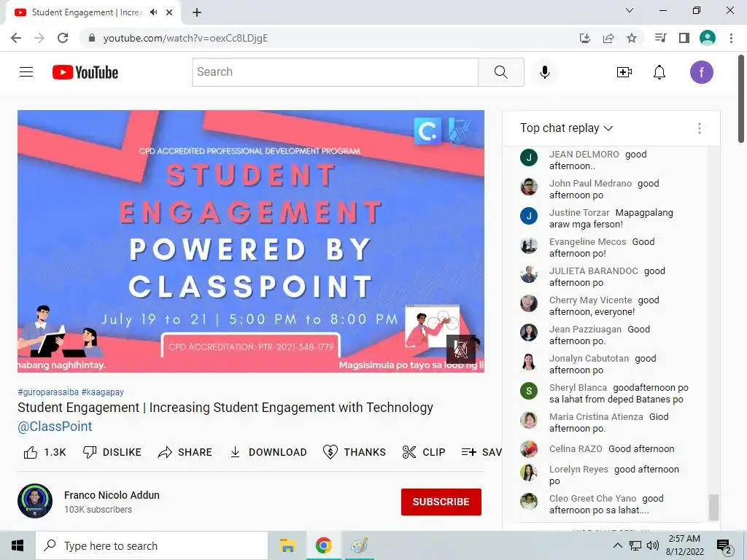This screenshot has width=747, height=560.
Task: Subscribe to Franco Nicolo Addun
Action: [441, 502]
